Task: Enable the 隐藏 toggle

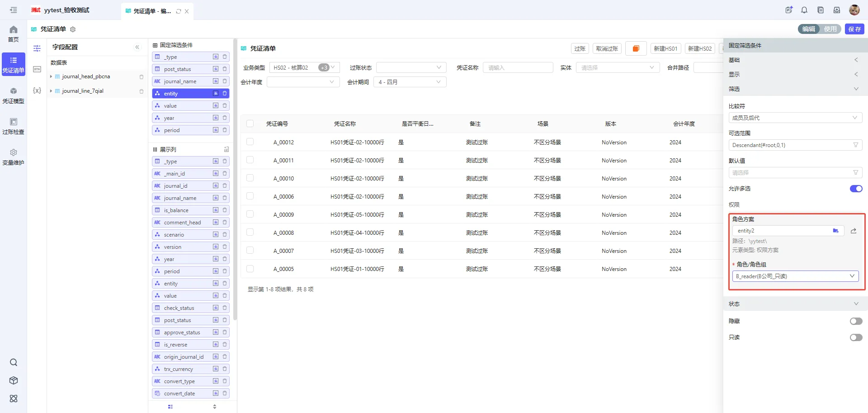Action: (856, 321)
